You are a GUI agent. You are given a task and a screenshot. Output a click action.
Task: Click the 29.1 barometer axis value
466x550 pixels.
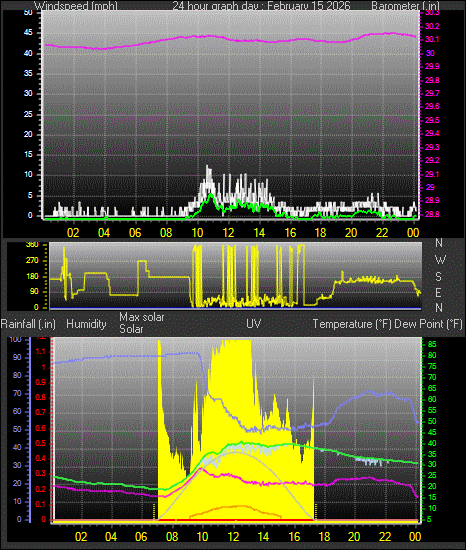(432, 174)
